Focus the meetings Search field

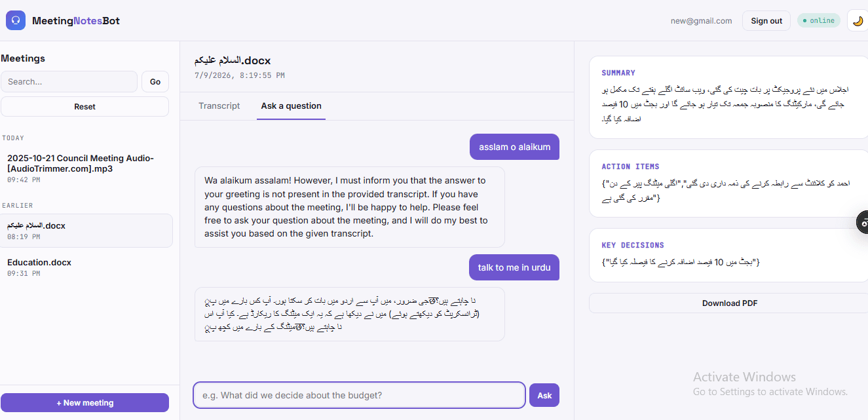[x=69, y=82]
